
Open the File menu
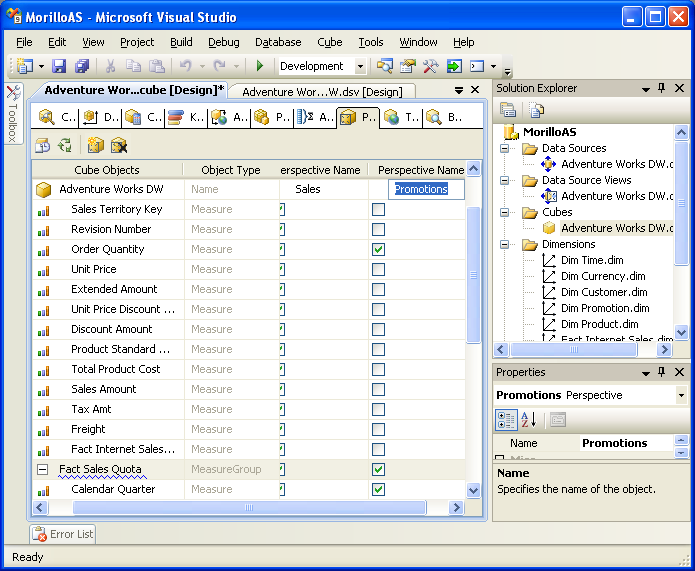pos(24,42)
